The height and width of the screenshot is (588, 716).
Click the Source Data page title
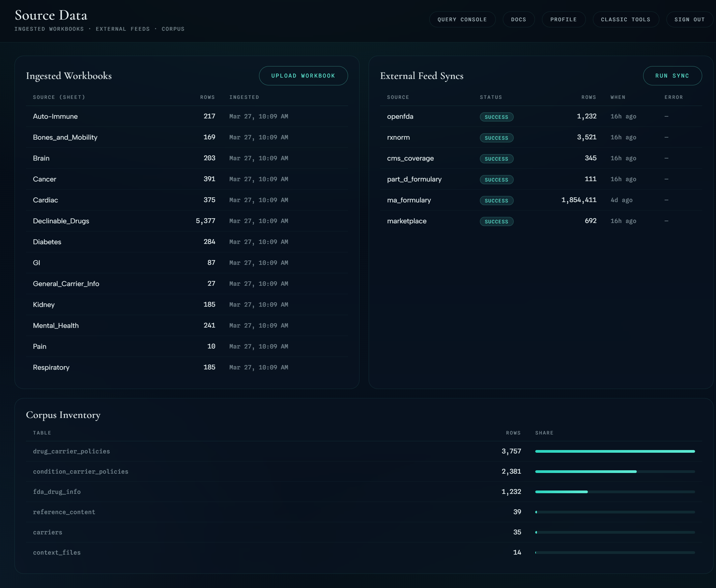[51, 15]
